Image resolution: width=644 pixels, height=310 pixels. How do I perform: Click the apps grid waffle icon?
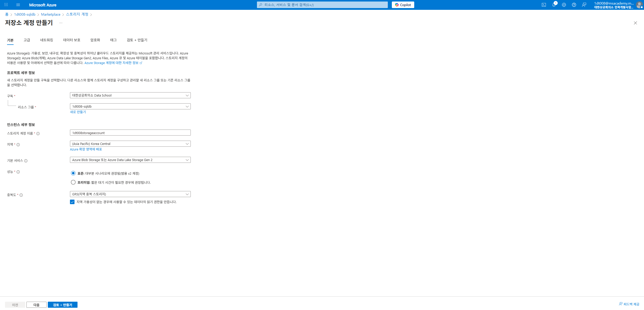tap(6, 5)
